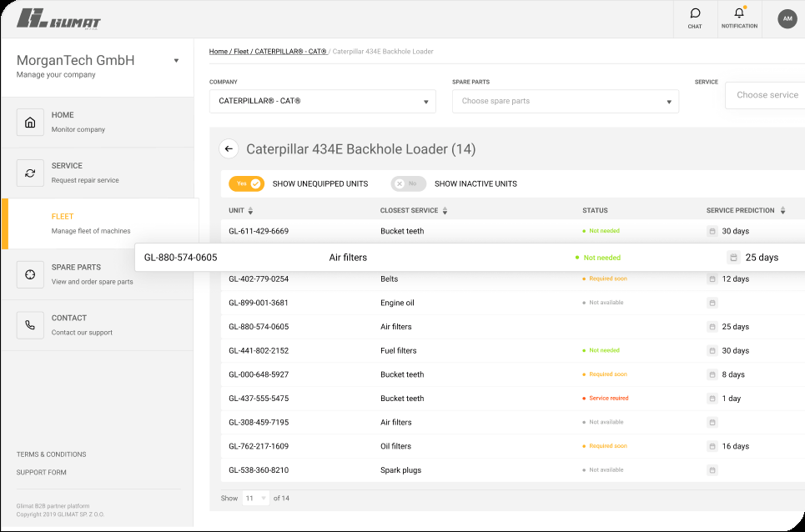805x532 pixels.
Task: Click calendar icon in GL-611-429-6669 row
Action: pyautogui.click(x=712, y=231)
